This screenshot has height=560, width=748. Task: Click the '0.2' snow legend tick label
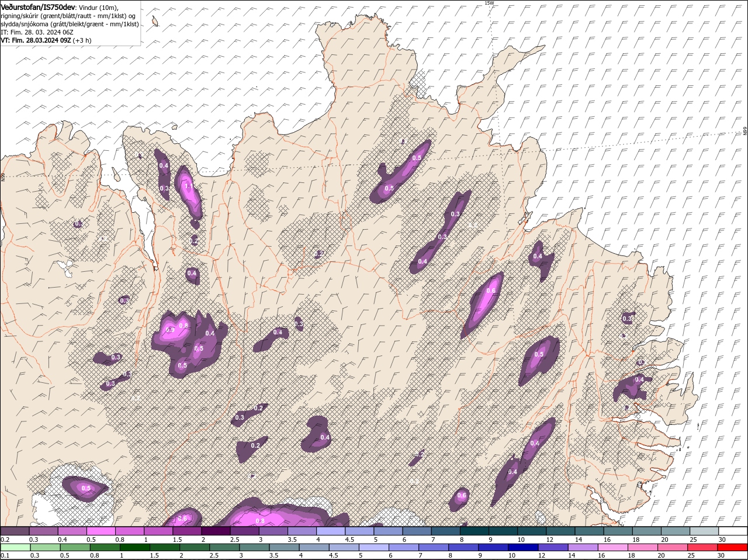5,540
